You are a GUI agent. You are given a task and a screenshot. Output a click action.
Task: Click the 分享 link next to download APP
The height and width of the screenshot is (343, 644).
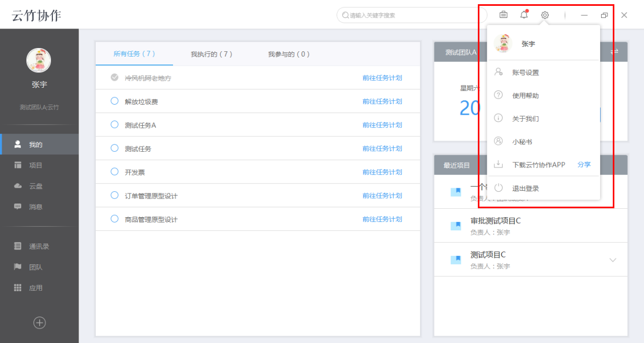584,164
